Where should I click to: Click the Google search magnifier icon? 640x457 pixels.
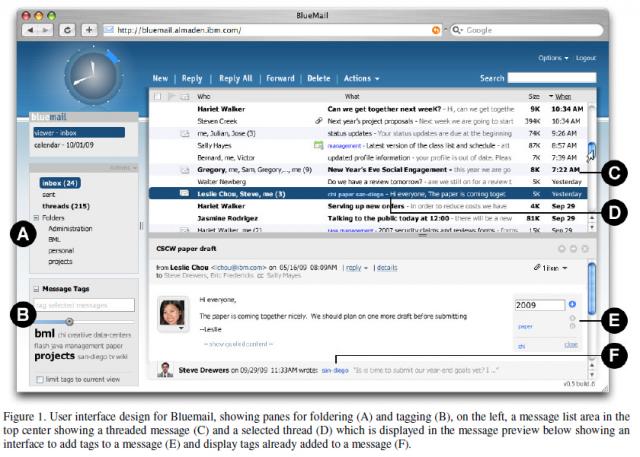457,30
